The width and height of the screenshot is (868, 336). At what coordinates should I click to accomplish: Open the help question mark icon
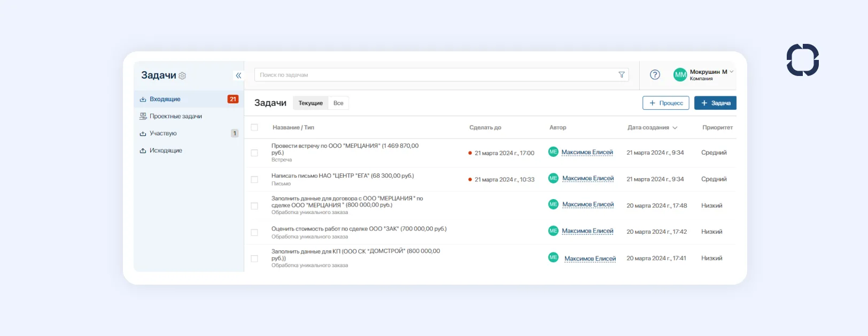coord(655,75)
